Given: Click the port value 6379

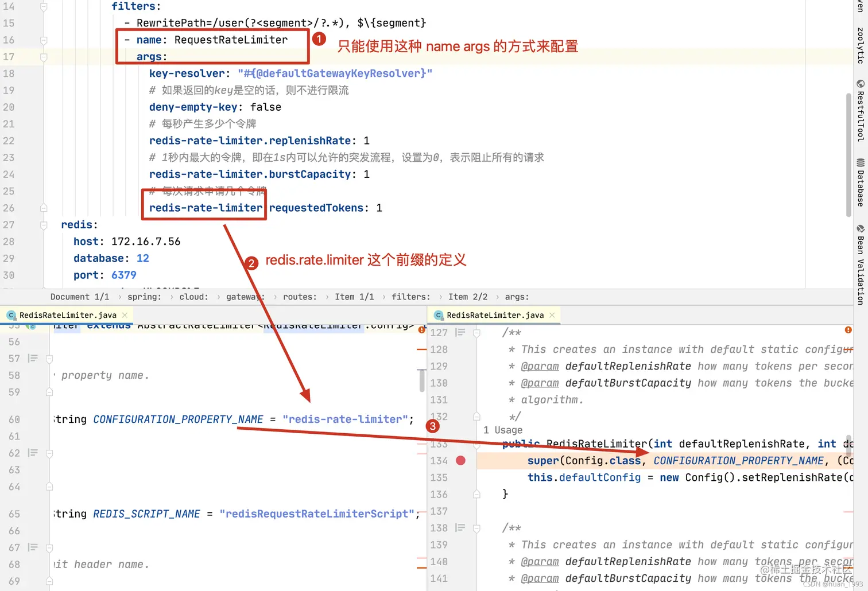Looking at the screenshot, I should [124, 275].
